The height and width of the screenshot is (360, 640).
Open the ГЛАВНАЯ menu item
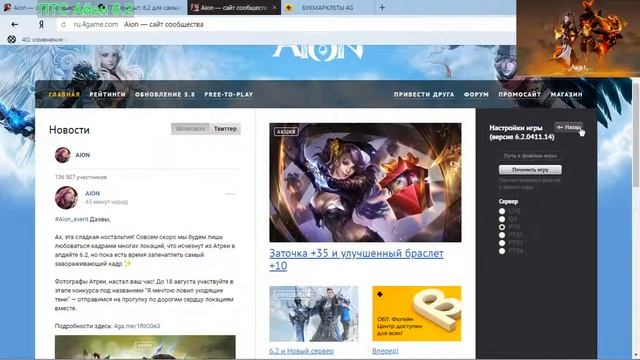click(x=64, y=94)
